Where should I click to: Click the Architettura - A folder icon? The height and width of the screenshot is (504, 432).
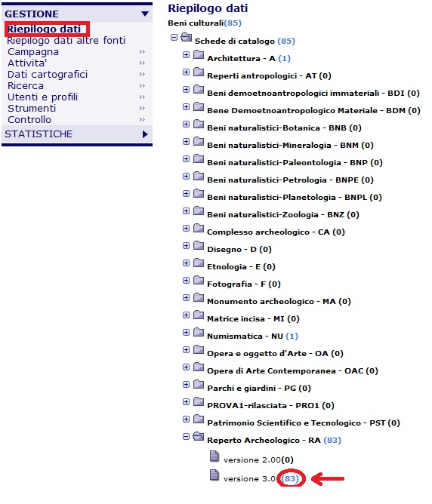[199, 54]
